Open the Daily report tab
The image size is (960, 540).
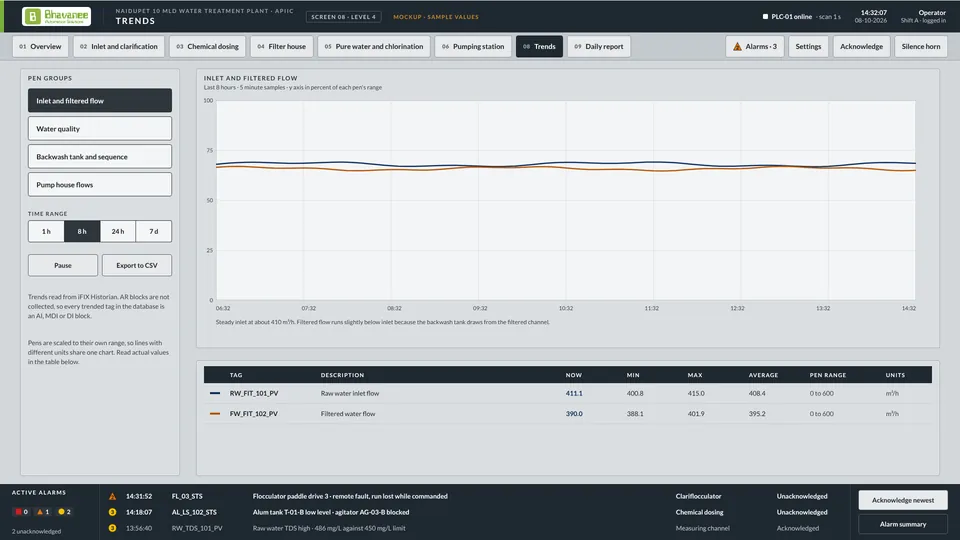point(599,47)
